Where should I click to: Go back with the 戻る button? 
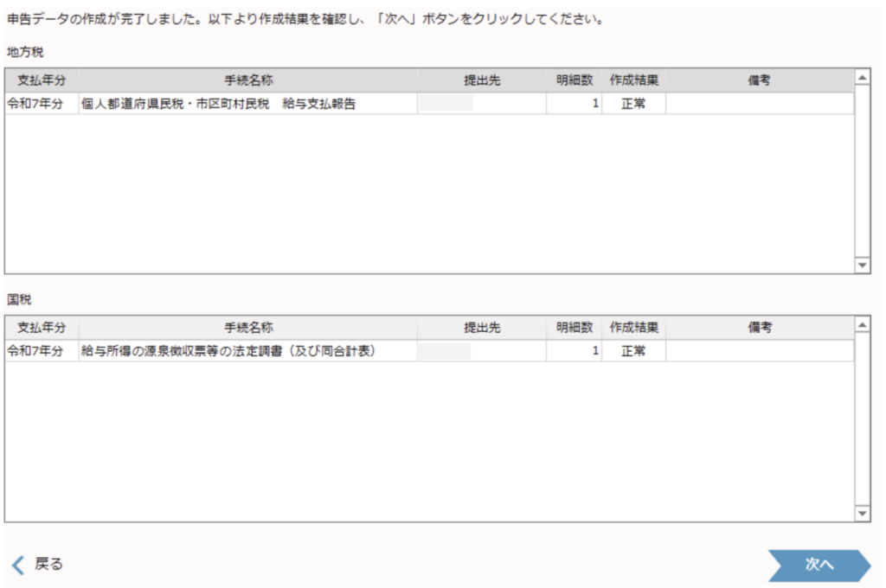point(37,564)
